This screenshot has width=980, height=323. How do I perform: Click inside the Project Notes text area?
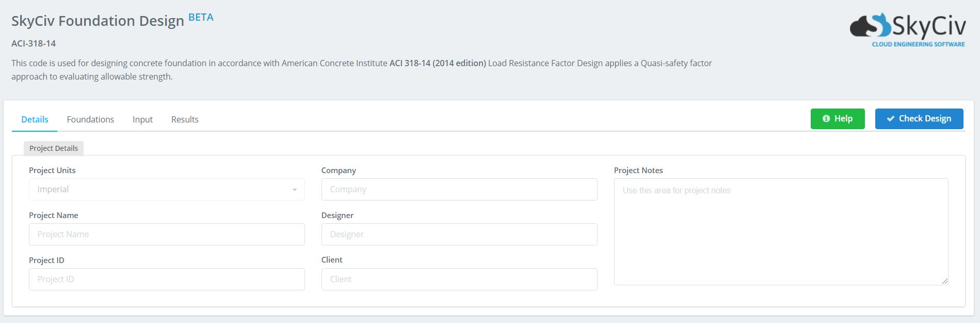(x=780, y=232)
